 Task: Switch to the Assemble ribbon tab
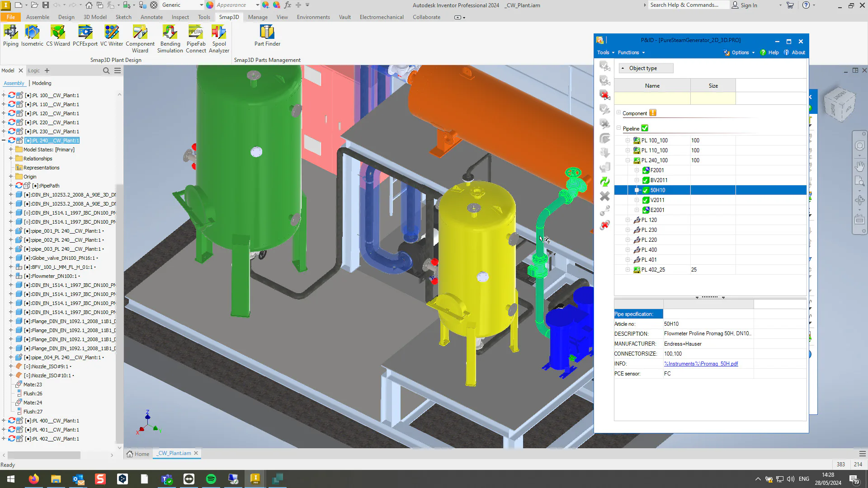[x=38, y=17]
